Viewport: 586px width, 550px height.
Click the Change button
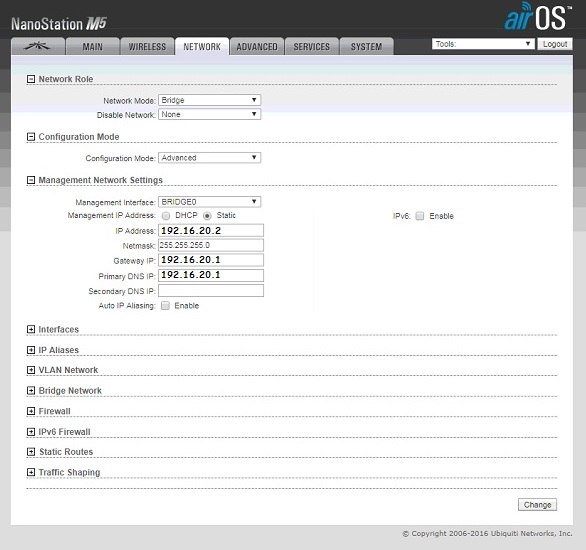(x=537, y=505)
